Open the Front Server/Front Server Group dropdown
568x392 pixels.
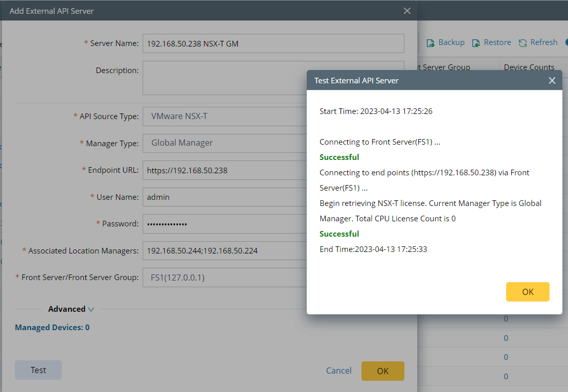coord(225,278)
